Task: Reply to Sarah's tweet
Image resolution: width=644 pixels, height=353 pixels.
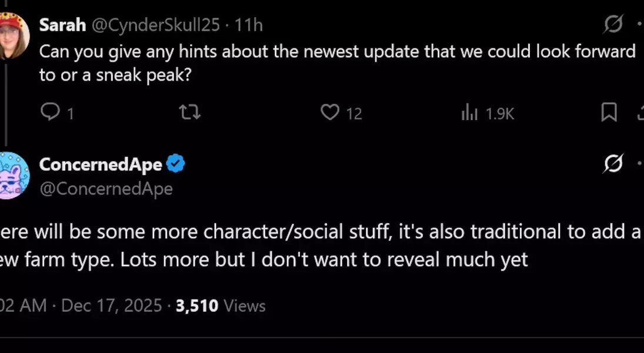Action: (51, 112)
